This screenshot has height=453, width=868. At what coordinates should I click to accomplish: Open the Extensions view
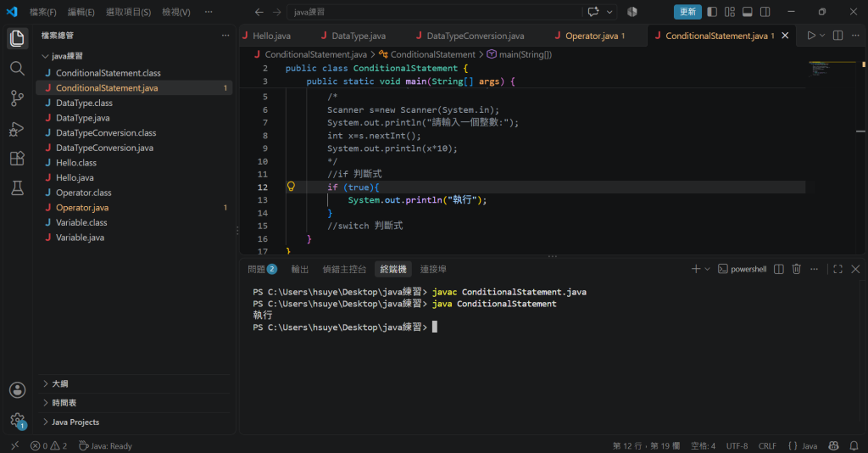point(17,159)
